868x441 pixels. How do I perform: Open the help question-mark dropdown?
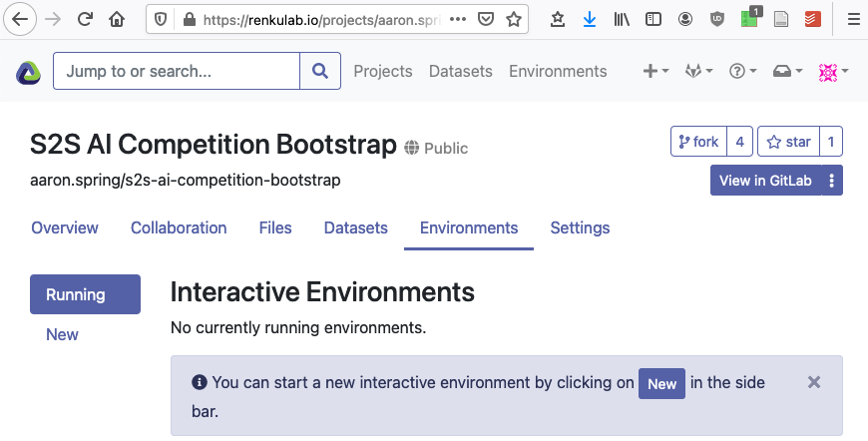click(743, 72)
